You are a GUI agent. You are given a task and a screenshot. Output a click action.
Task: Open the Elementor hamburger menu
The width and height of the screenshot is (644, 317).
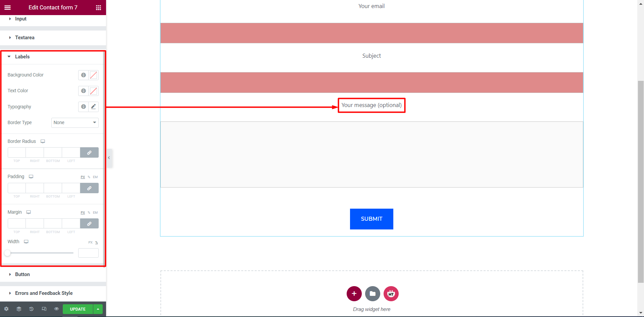[x=7, y=7]
